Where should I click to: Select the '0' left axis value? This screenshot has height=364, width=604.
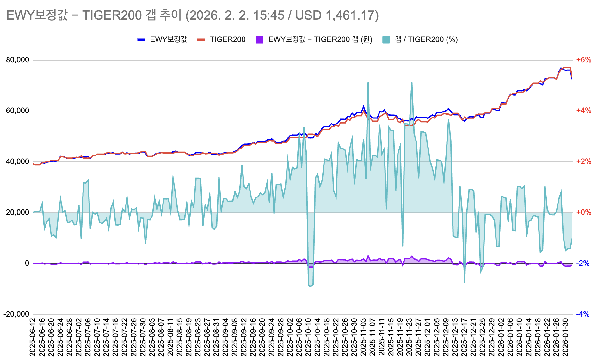click(27, 263)
